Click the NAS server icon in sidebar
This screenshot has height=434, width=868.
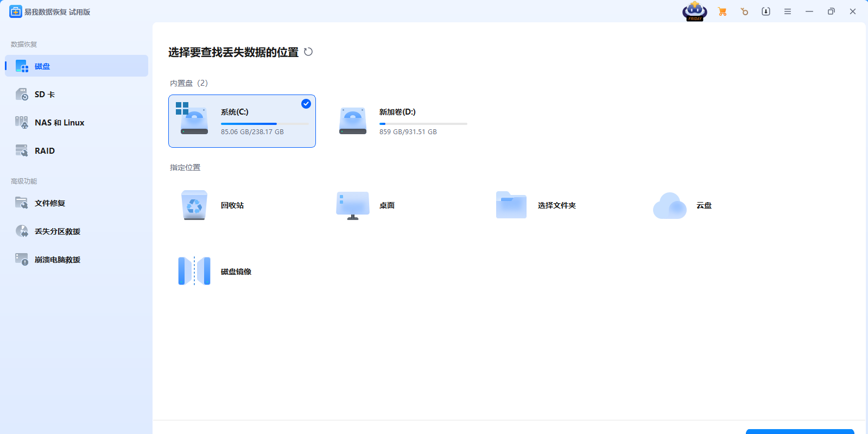[x=22, y=122]
